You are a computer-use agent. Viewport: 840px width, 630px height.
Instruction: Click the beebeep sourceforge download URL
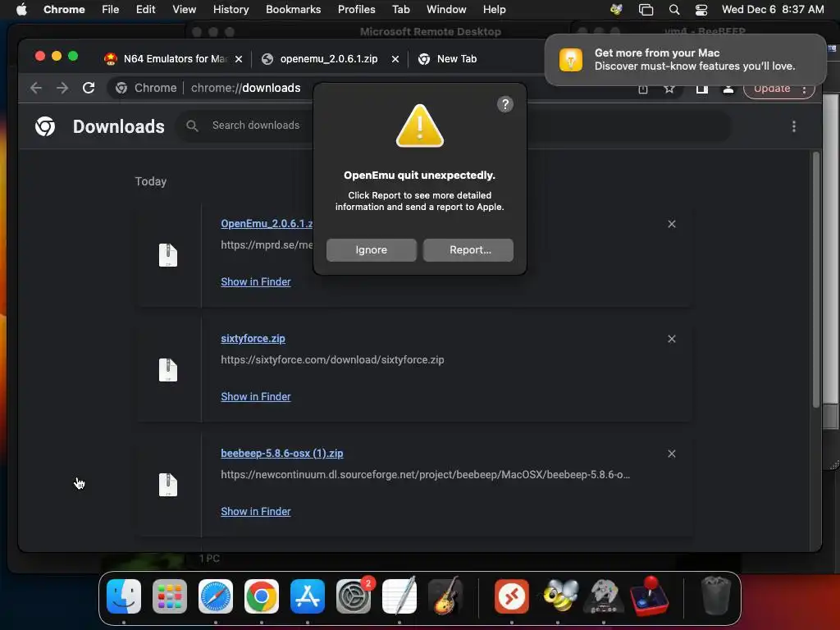pyautogui.click(x=426, y=475)
